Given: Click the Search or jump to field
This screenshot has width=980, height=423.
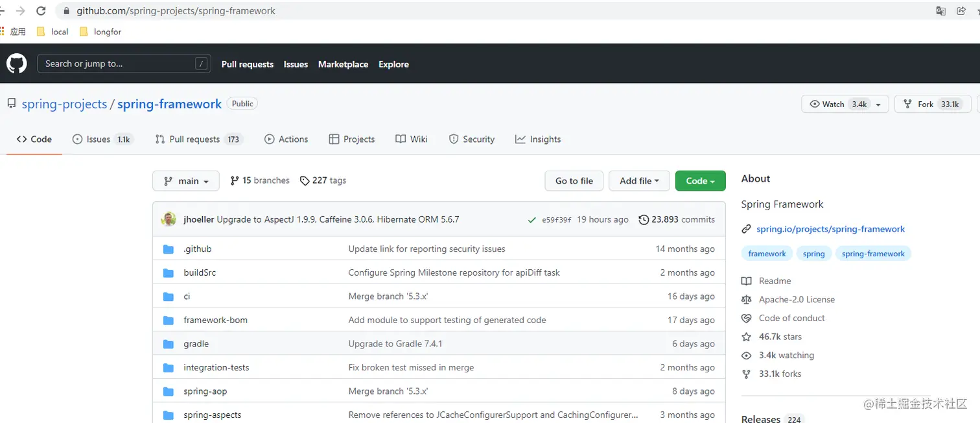Looking at the screenshot, I should 124,64.
